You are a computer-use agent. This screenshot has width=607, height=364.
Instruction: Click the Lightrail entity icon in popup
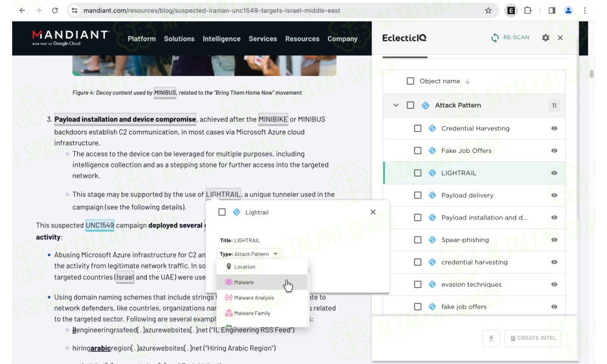coord(237,212)
